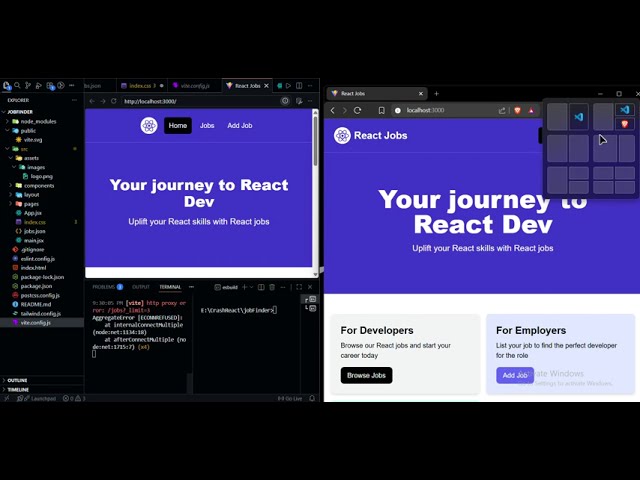The image size is (640, 480).
Task: Open the vite.config.js editor tab
Action: tap(195, 86)
